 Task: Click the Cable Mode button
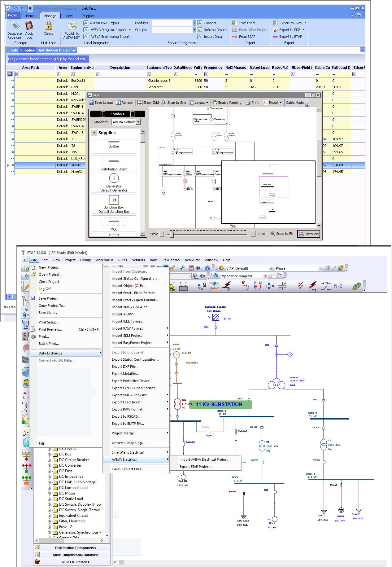click(294, 103)
